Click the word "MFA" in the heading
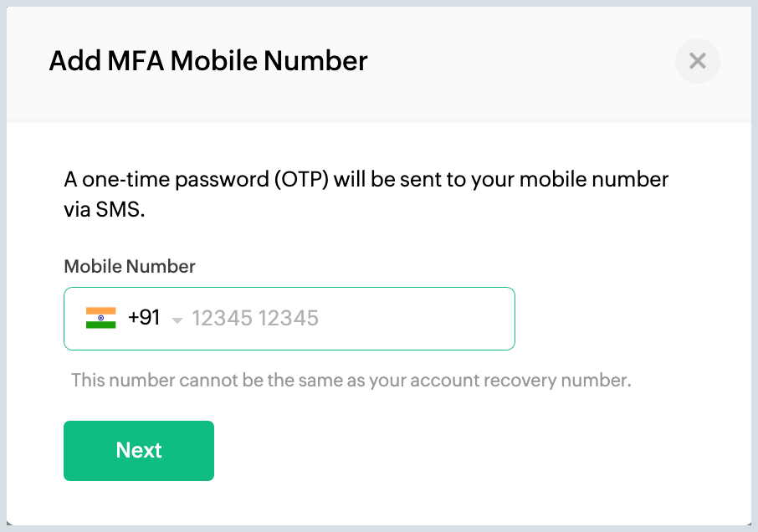 pos(136,61)
